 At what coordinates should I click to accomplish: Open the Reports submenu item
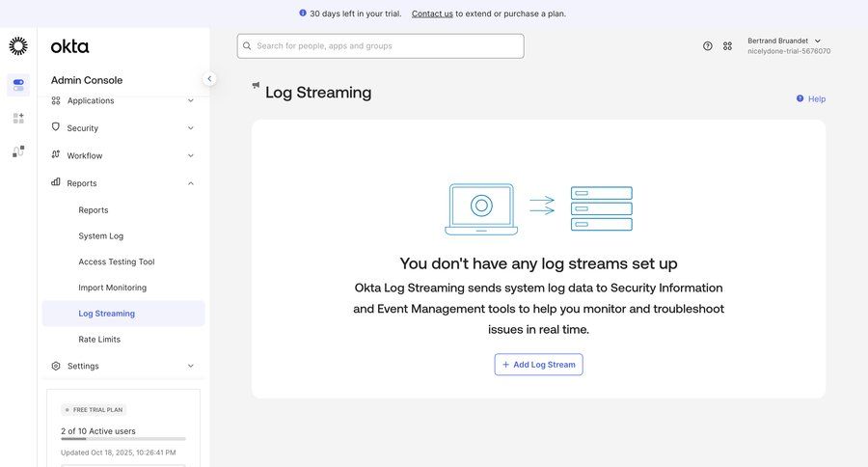coord(94,210)
